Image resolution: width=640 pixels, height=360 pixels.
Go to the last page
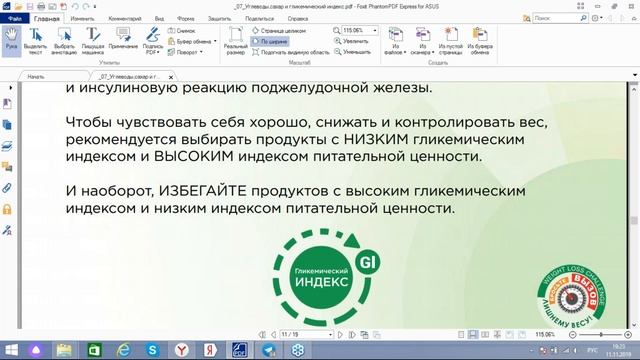point(352,335)
